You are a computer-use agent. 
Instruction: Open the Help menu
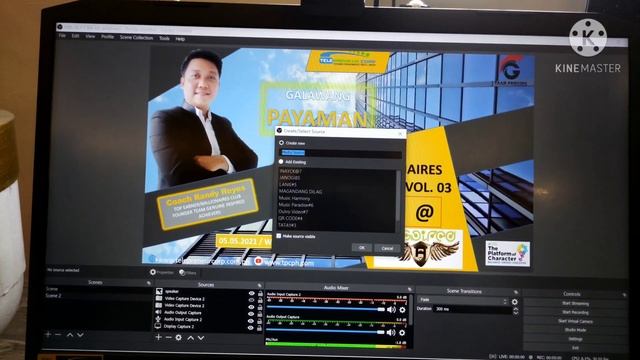pyautogui.click(x=180, y=39)
